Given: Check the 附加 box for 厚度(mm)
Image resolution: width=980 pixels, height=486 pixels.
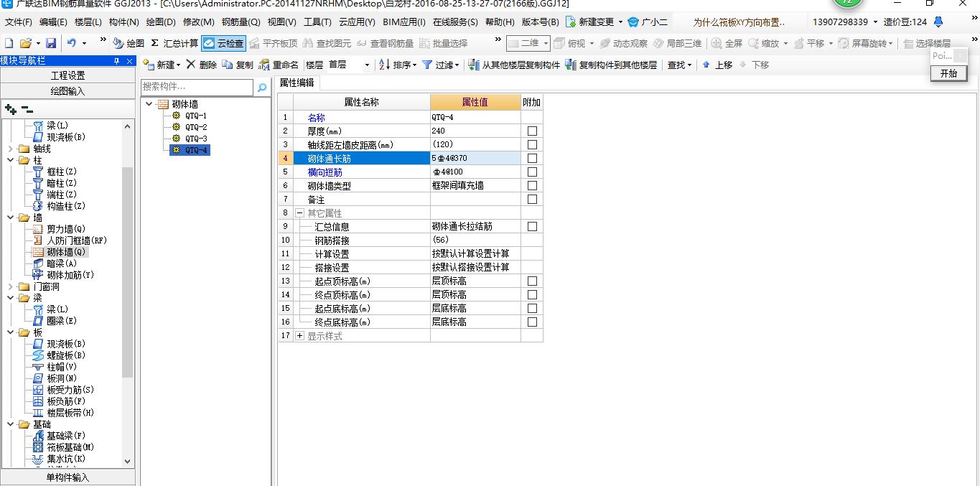Looking at the screenshot, I should click(532, 131).
